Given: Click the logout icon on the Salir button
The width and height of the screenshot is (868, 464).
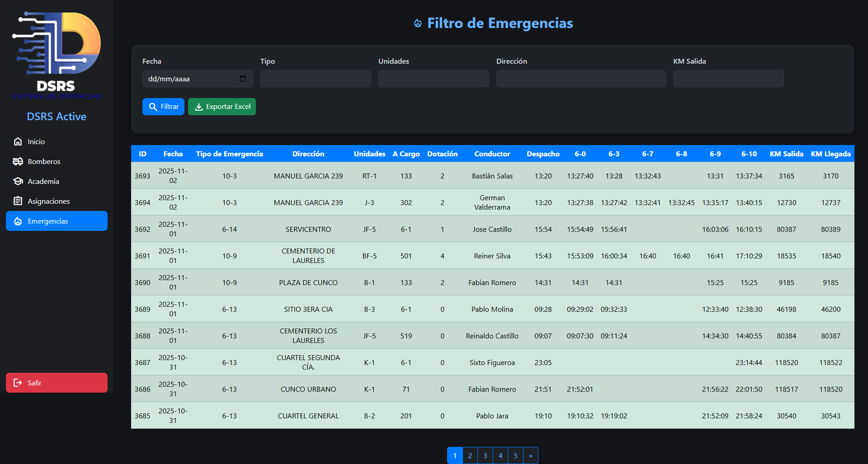Looking at the screenshot, I should 17,383.
